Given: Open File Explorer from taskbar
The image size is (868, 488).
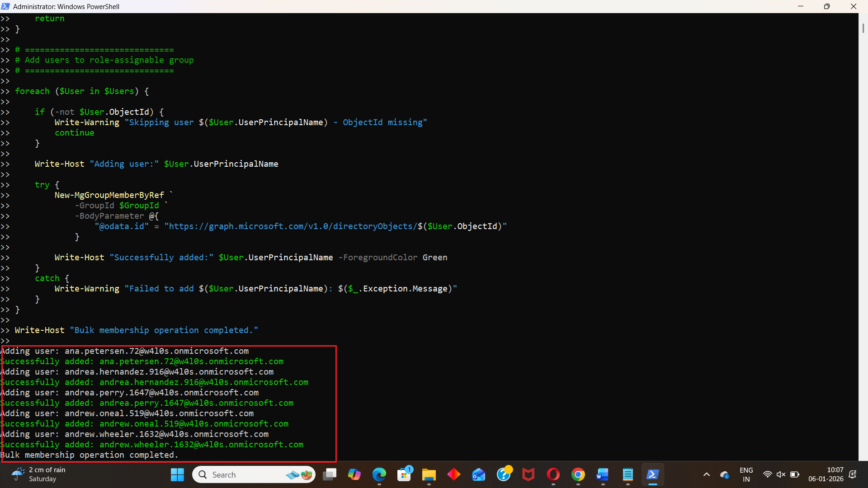Looking at the screenshot, I should pos(429,474).
